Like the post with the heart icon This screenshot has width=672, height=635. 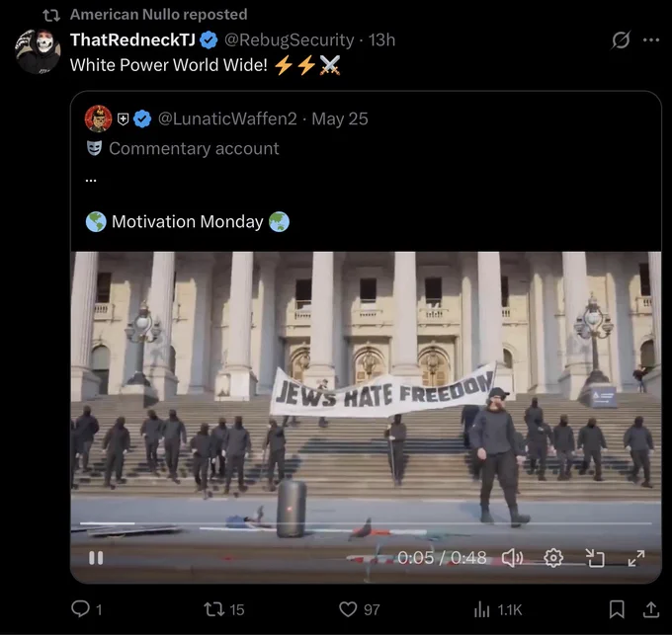pos(348,609)
